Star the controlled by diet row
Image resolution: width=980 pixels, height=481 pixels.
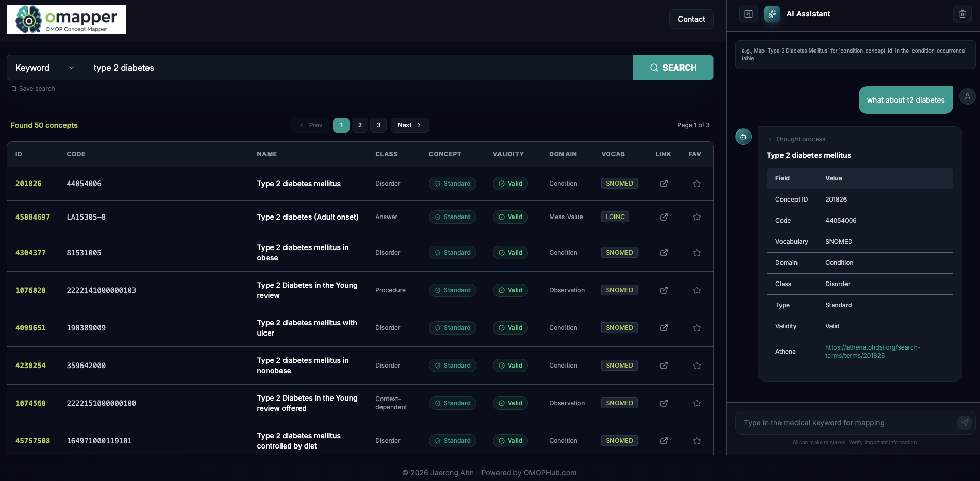(697, 441)
